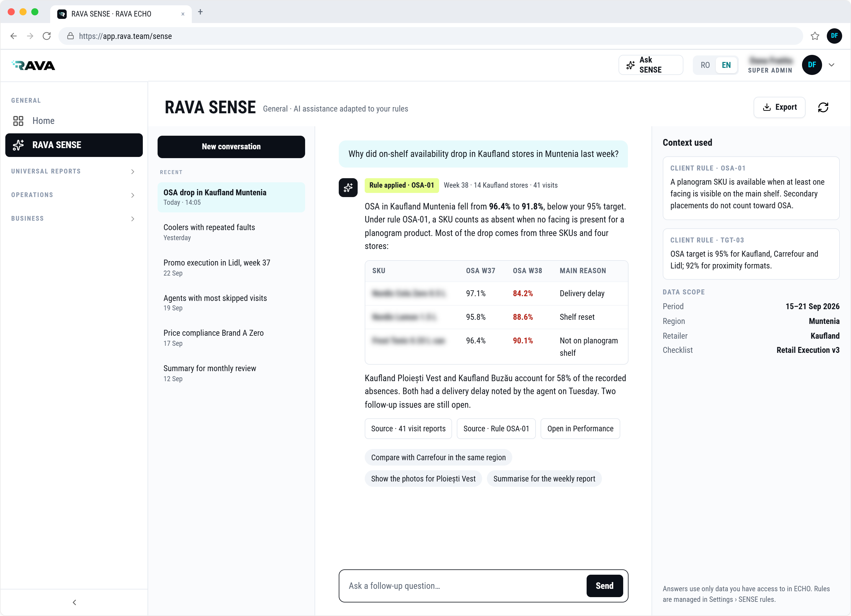Click the Delivery delay reason cell
Image resolution: width=851 pixels, height=616 pixels.
coord(582,294)
